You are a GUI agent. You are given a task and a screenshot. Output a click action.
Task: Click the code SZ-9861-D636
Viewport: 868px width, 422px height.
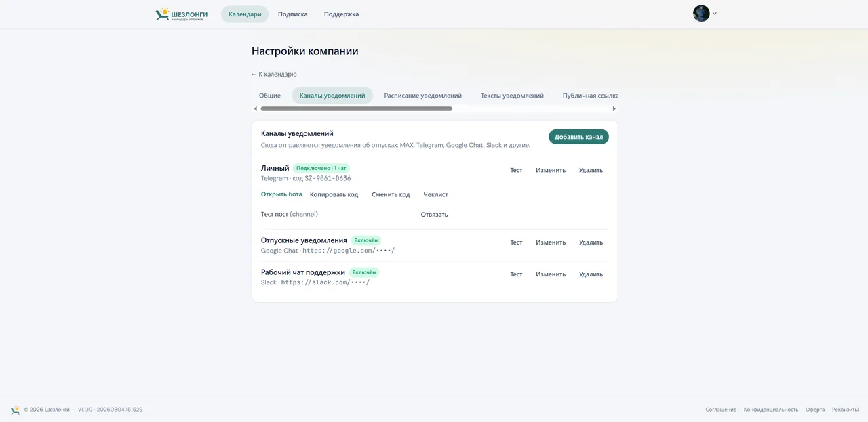(x=328, y=178)
